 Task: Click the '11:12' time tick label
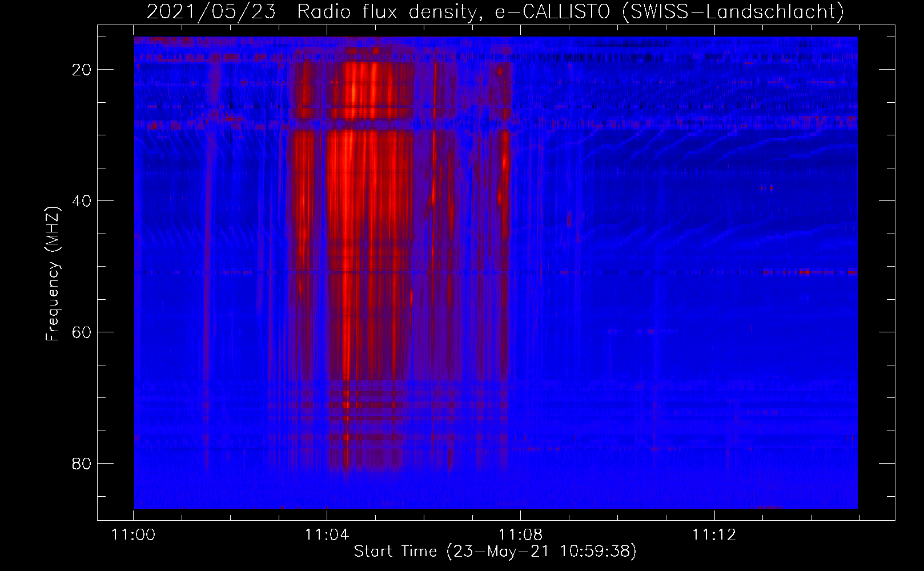click(714, 535)
